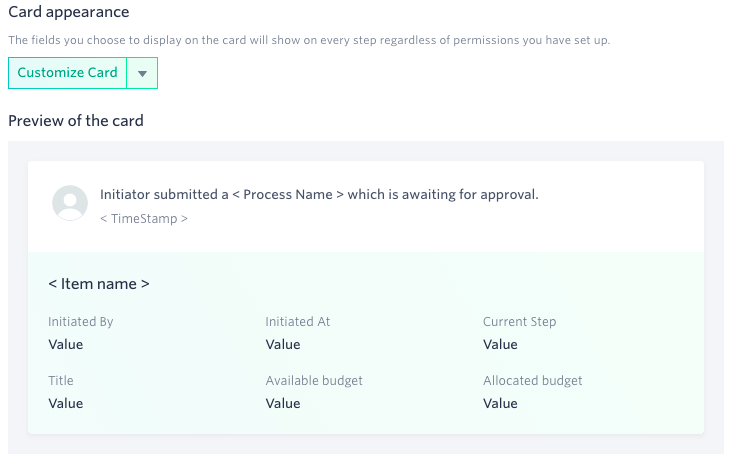Click the Preview of the card heading
Image resolution: width=737 pixels, height=456 pixels.
coord(76,121)
